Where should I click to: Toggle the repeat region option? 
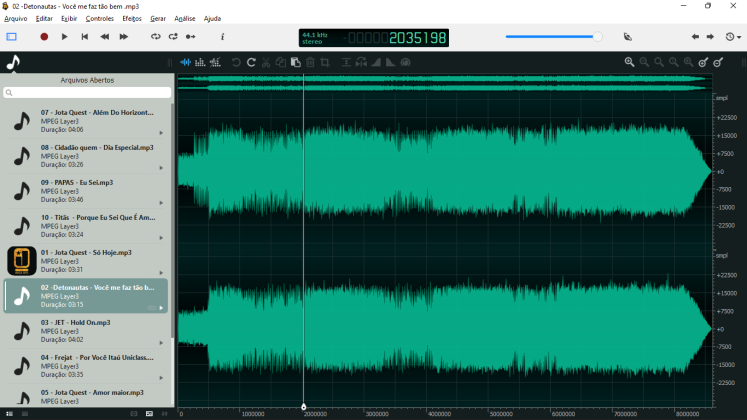[x=173, y=37]
